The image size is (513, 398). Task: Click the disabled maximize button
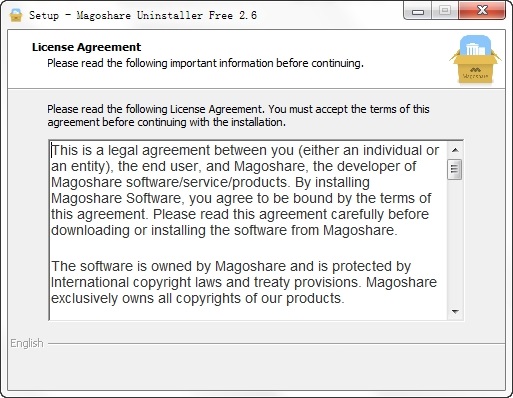click(445, 11)
